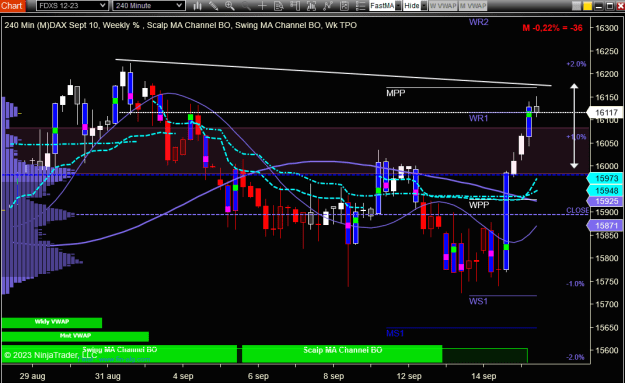Open the chart Properties list icon

(x=360, y=6)
